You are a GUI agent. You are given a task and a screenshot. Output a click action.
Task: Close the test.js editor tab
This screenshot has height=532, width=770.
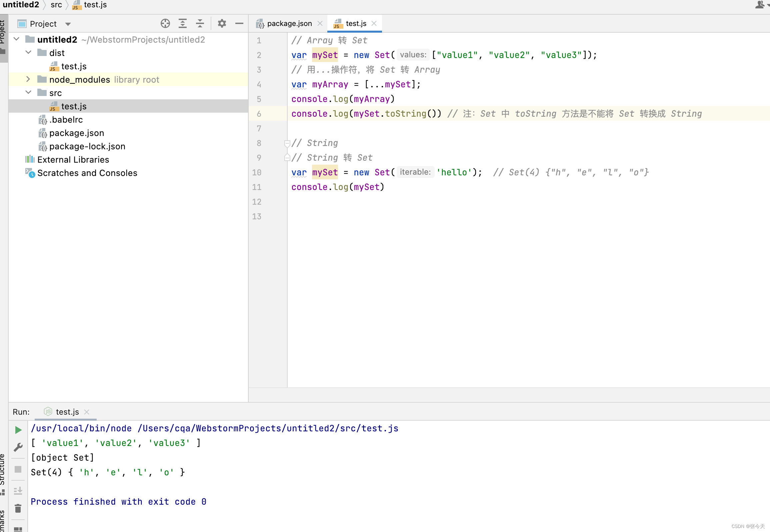click(x=374, y=23)
